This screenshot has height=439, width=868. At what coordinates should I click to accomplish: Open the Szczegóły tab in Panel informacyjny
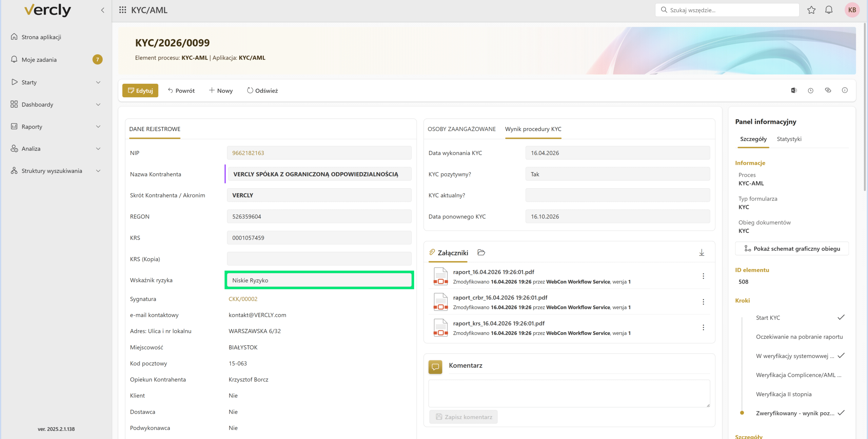point(753,139)
